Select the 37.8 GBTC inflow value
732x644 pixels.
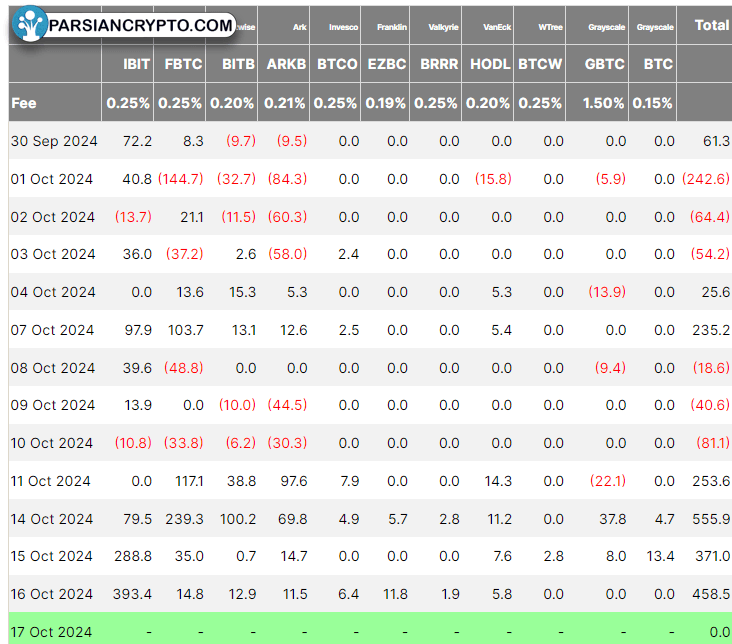click(612, 519)
